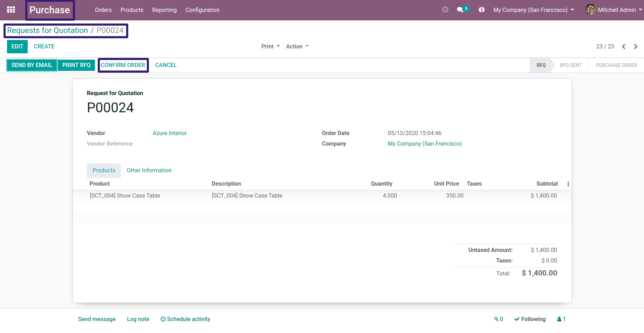The height and width of the screenshot is (333, 644).
Task: Click SEND BY EMAIL button
Action: click(32, 65)
